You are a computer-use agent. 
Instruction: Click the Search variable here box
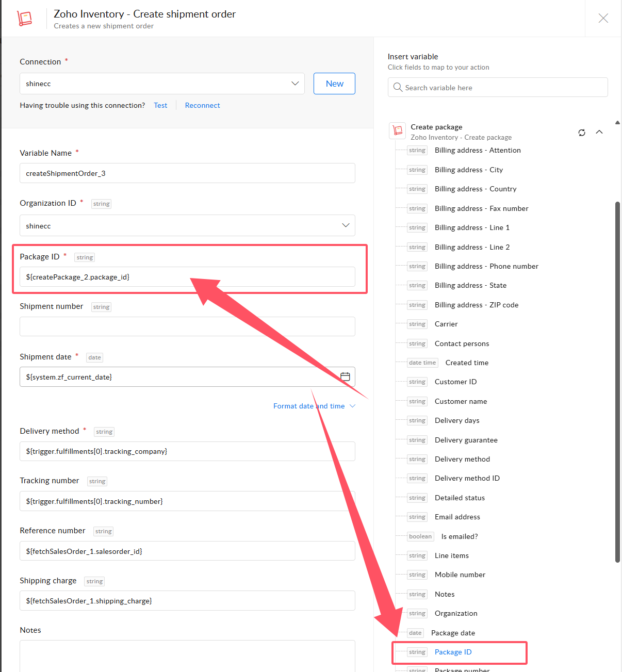point(498,87)
